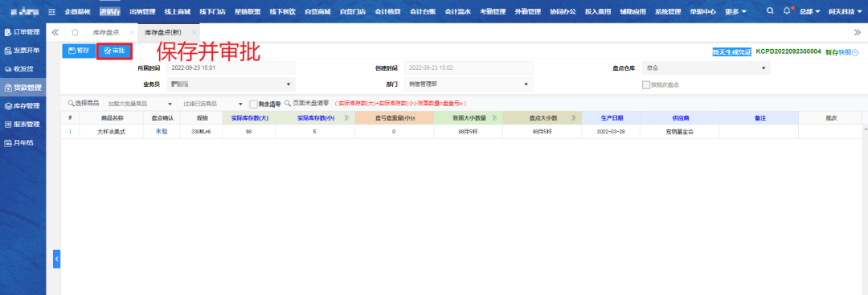Expand the 业务员 dropdown
Screen dimensions: 868x295
[231, 84]
